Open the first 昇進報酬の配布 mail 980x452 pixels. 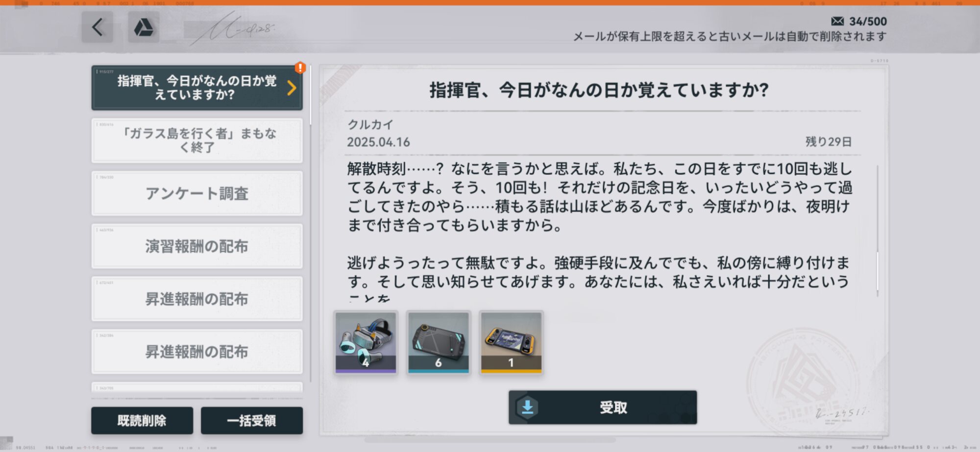(197, 299)
